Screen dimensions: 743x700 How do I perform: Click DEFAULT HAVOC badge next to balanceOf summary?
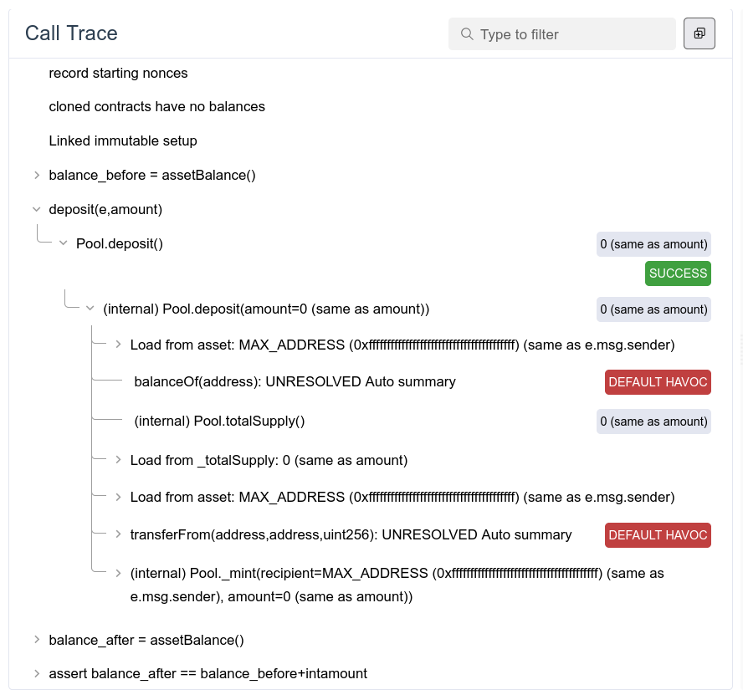pyautogui.click(x=658, y=382)
